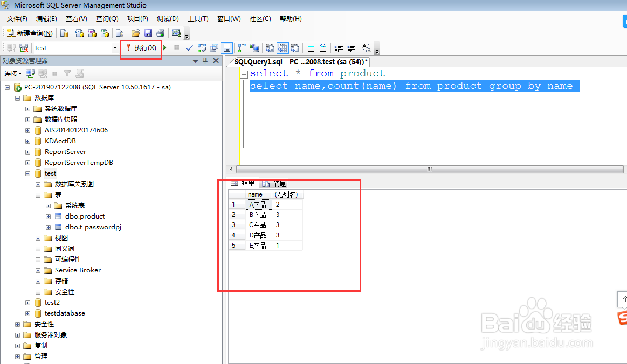Click Decrease Indent icon
Screen dimensions: 627x364
click(x=339, y=48)
